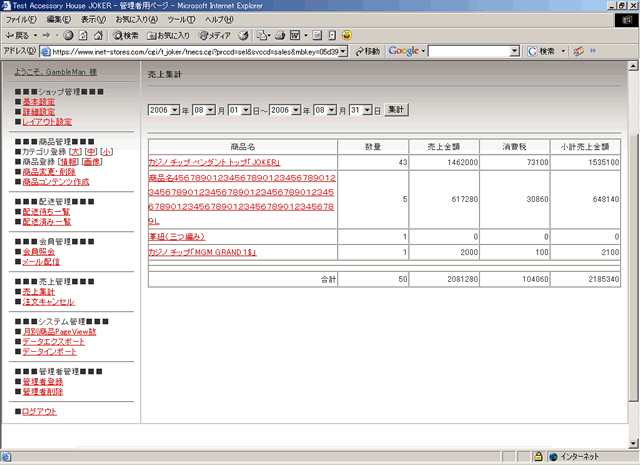Click the browser Back button
This screenshot has height=465, width=640.
pos(20,35)
